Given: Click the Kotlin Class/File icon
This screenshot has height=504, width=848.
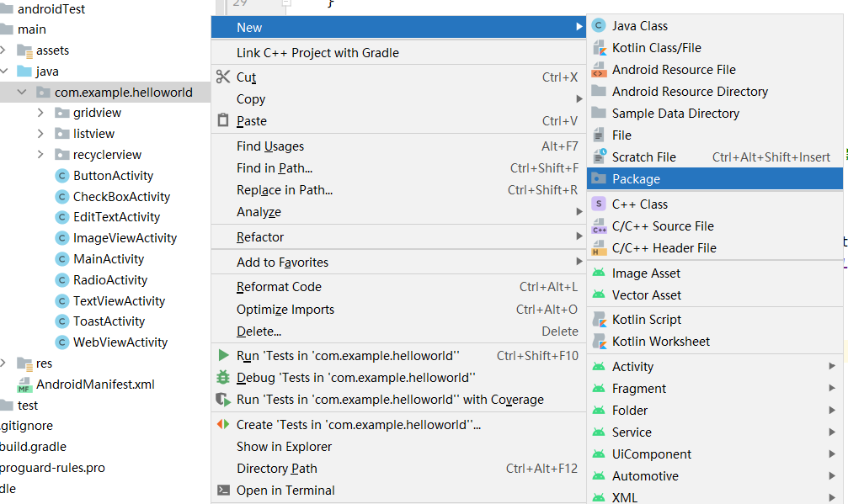Looking at the screenshot, I should coord(599,48).
